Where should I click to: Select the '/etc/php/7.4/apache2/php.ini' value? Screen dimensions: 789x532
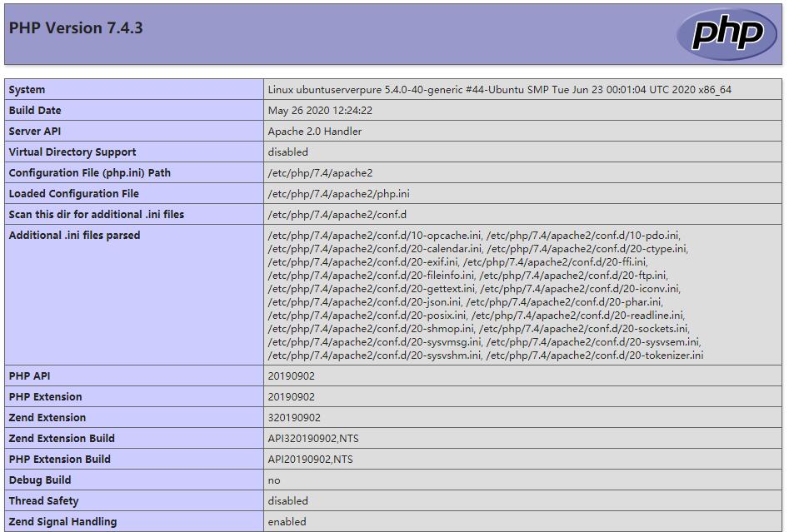338,194
